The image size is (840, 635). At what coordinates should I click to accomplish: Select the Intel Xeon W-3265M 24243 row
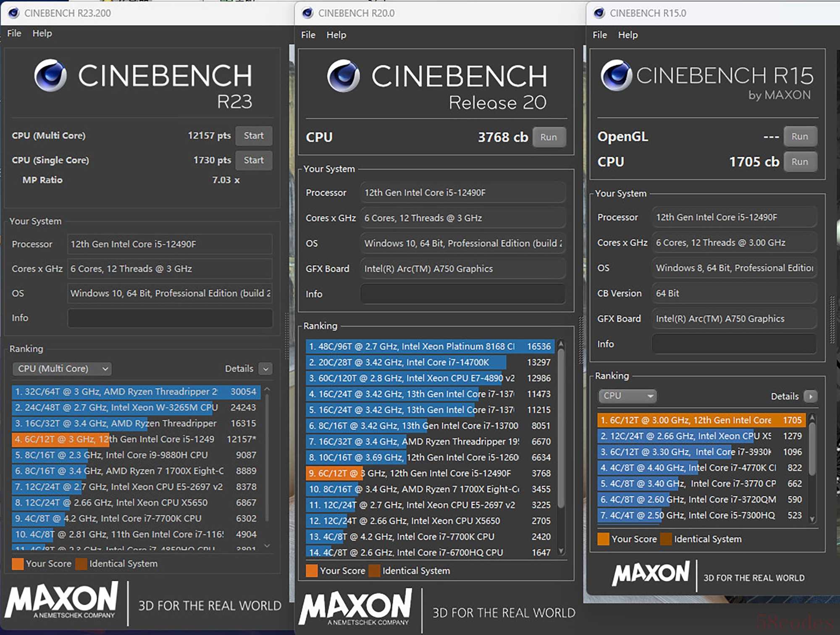136,408
